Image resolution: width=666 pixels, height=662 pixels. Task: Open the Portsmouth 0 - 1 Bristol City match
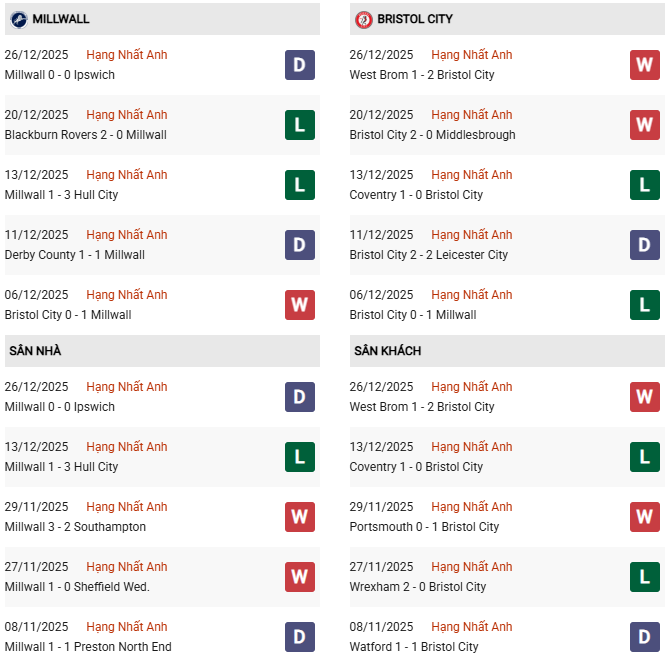(x=424, y=527)
